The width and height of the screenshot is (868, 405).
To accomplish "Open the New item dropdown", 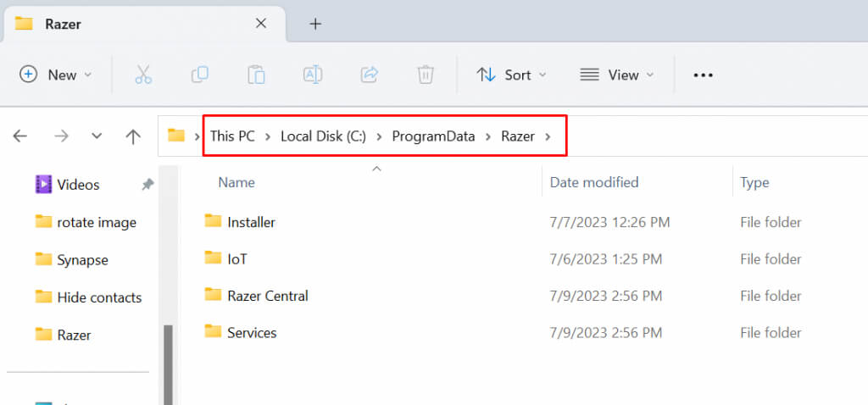I will [x=55, y=75].
